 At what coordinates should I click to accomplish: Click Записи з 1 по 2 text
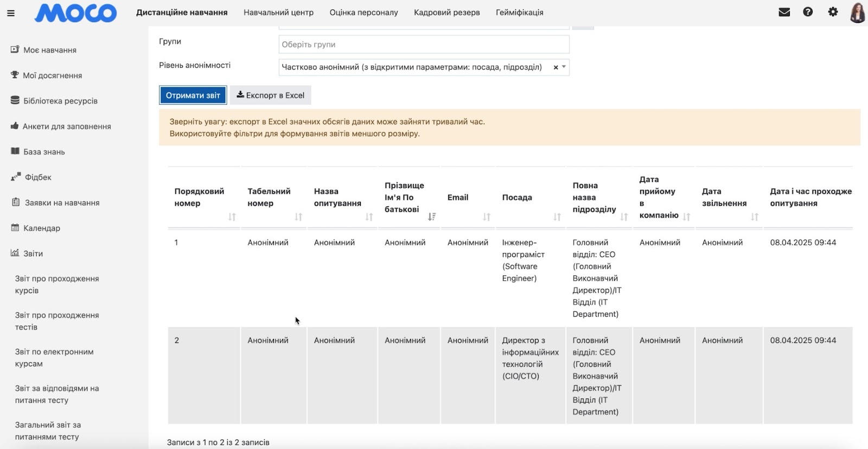pyautogui.click(x=218, y=442)
